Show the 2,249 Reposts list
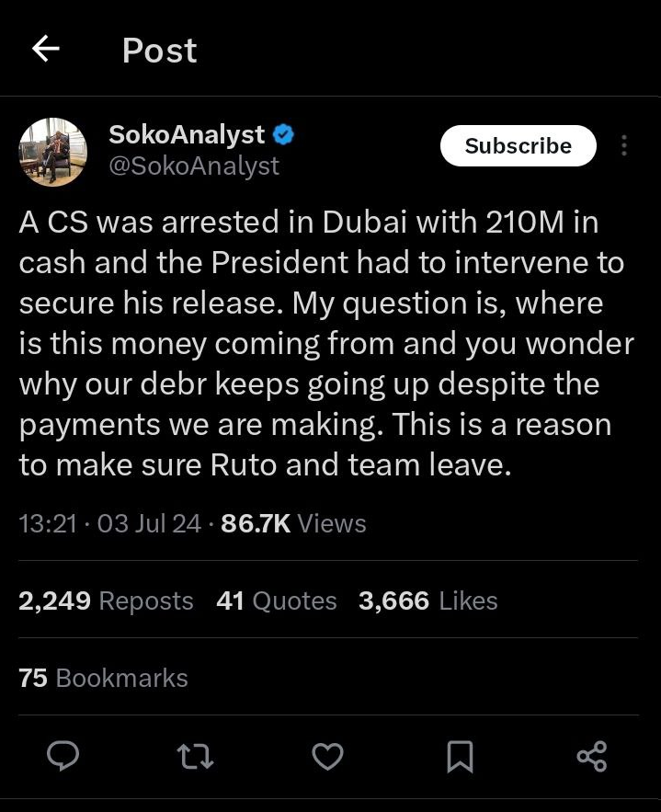Image resolution: width=661 pixels, height=812 pixels. point(106,600)
